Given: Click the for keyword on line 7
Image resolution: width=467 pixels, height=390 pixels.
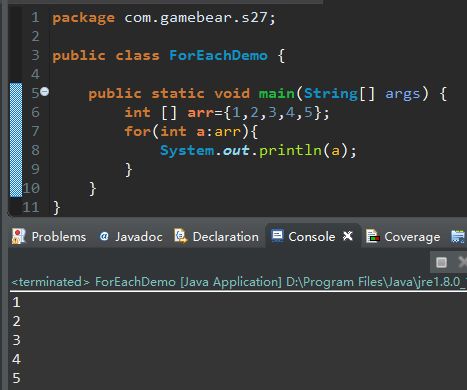Looking at the screenshot, I should click(x=138, y=131).
